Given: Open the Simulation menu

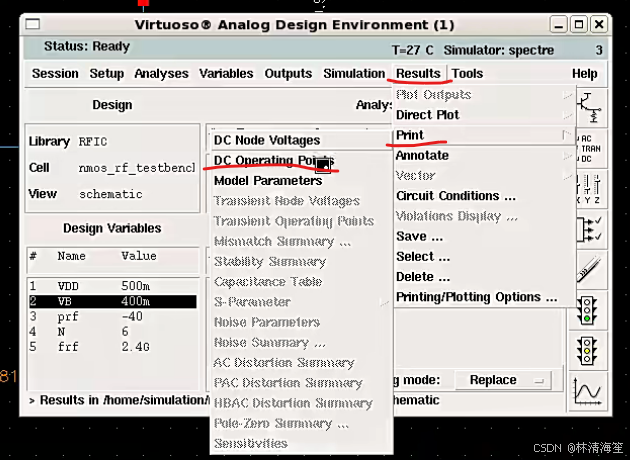Looking at the screenshot, I should [354, 74].
